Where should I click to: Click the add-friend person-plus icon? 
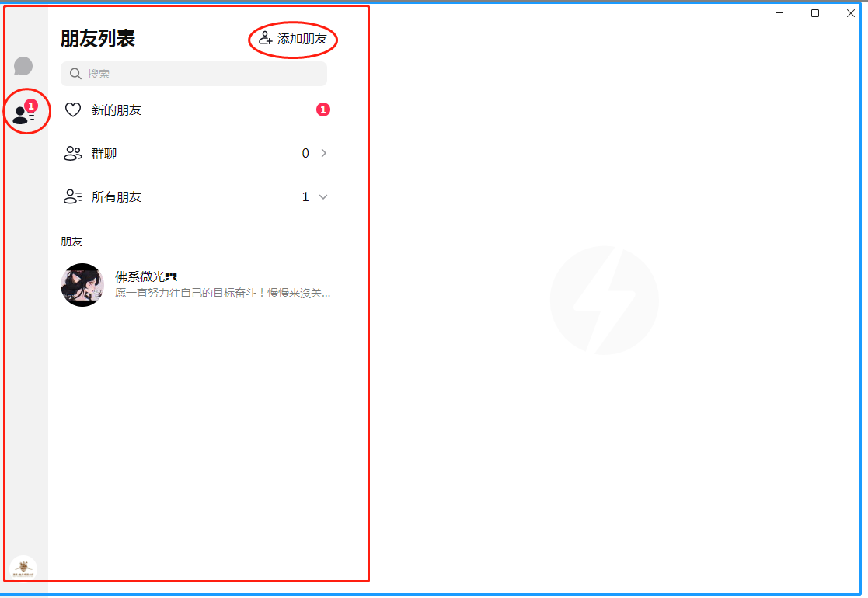click(x=266, y=38)
